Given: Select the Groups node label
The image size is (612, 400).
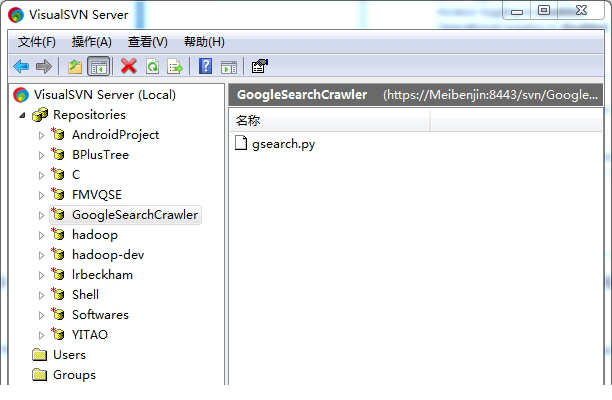Looking at the screenshot, I should coord(74,375).
